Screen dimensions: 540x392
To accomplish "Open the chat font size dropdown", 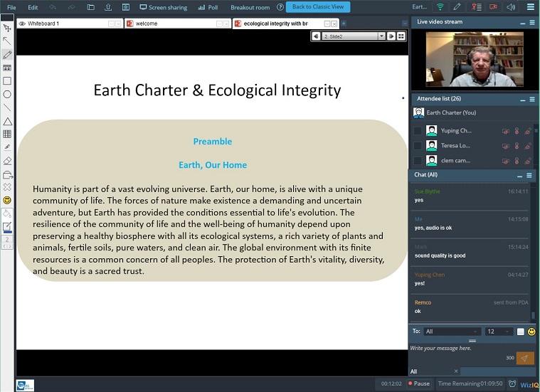I will [499, 332].
